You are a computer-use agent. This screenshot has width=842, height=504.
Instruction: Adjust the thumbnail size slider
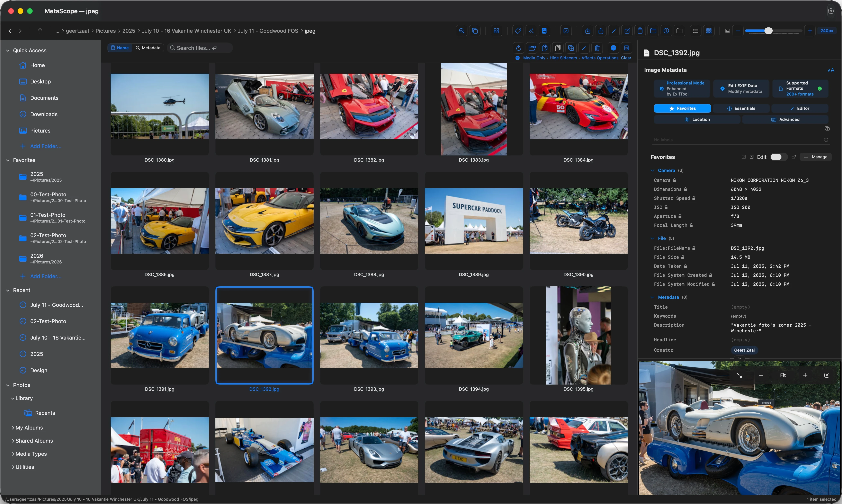pos(768,31)
